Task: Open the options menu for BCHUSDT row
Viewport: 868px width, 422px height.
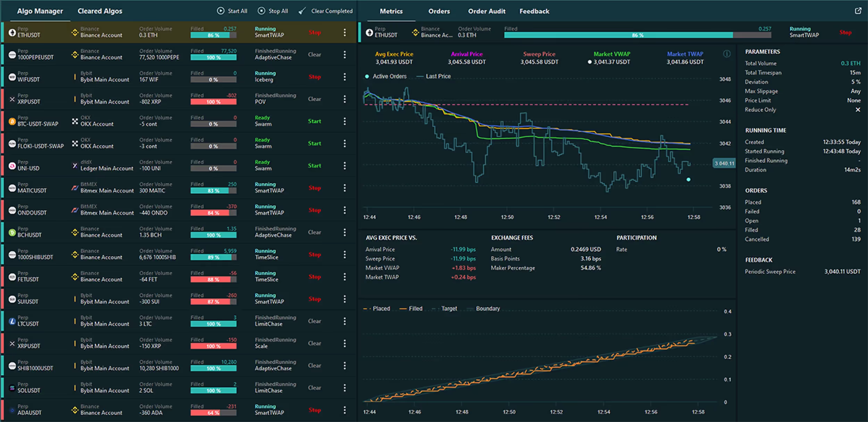Action: (344, 232)
